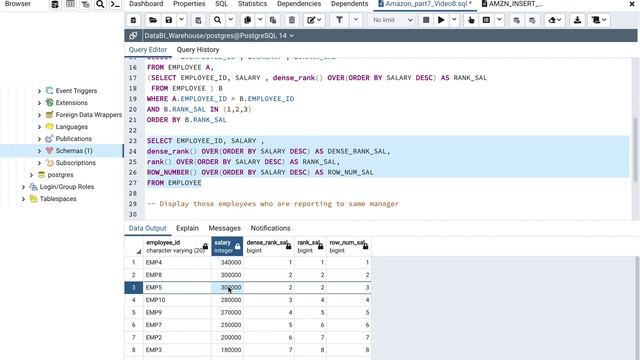The width and height of the screenshot is (640, 360).
Task: Open the Dependencies tab
Action: tap(299, 4)
